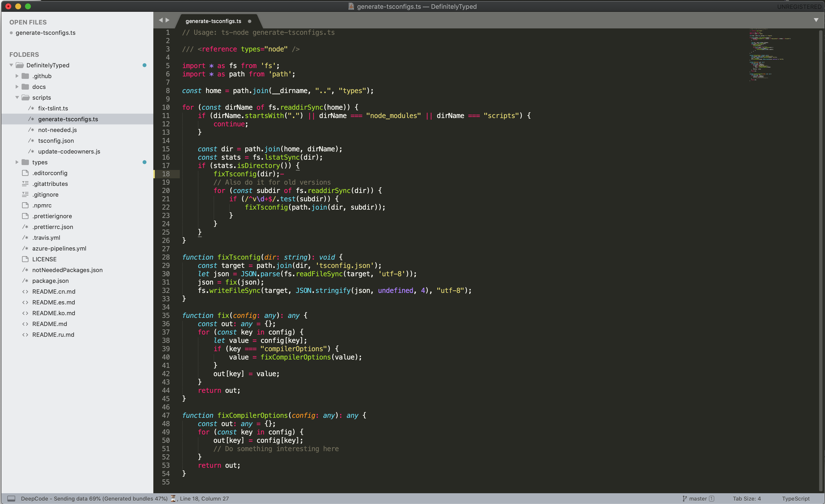Click the modified dot on generate-tsconfigs.ts tab

(x=249, y=21)
